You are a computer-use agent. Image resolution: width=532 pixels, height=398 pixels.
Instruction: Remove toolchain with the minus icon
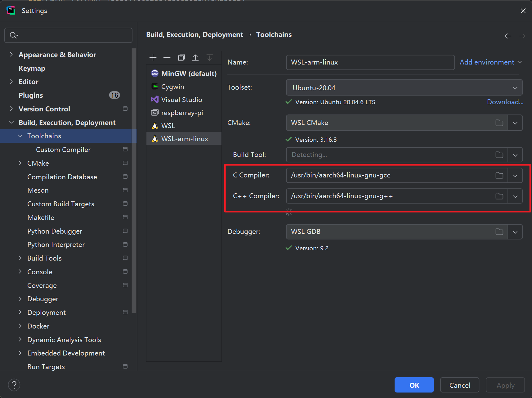(x=167, y=57)
